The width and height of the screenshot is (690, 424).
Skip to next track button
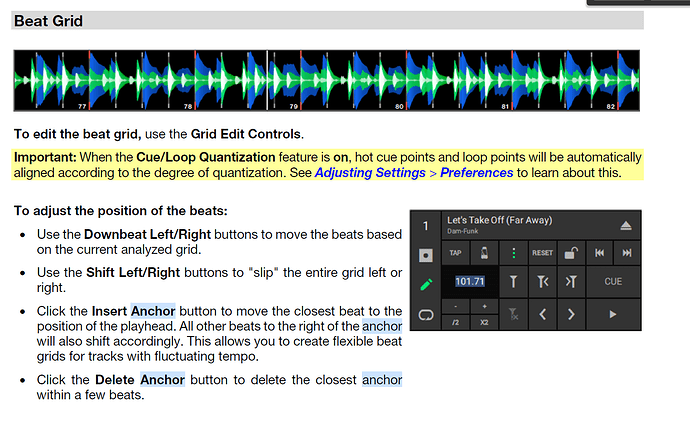click(628, 253)
